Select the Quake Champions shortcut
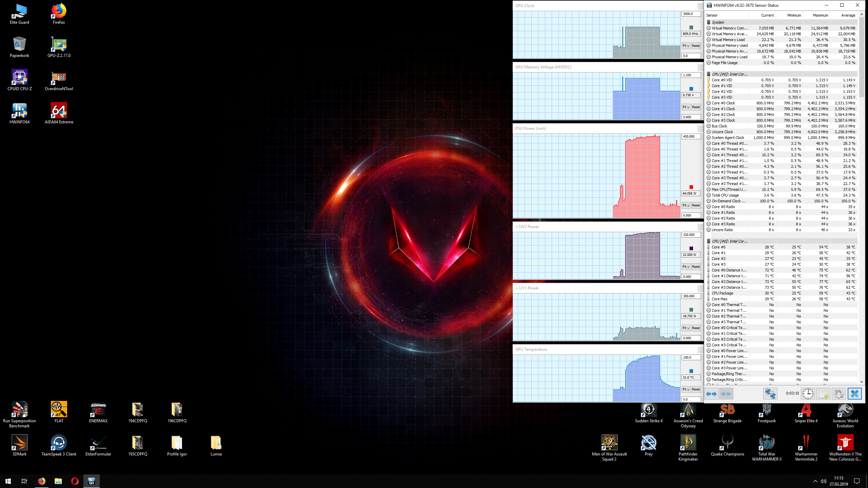The width and height of the screenshot is (868, 488). 727,446
